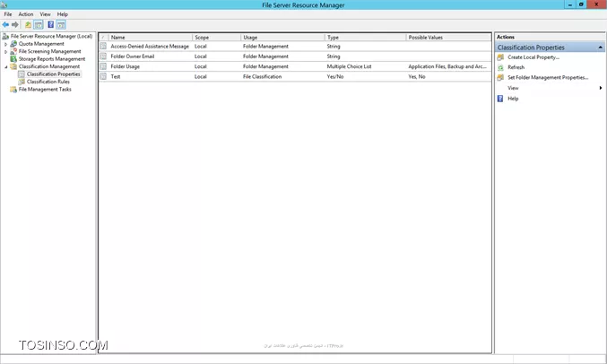
Task: Click the Classification Management folder icon
Action: (13, 66)
